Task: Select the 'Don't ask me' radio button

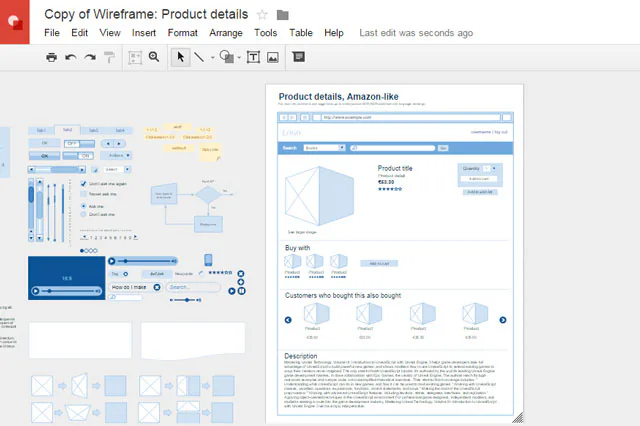Action: (x=84, y=214)
